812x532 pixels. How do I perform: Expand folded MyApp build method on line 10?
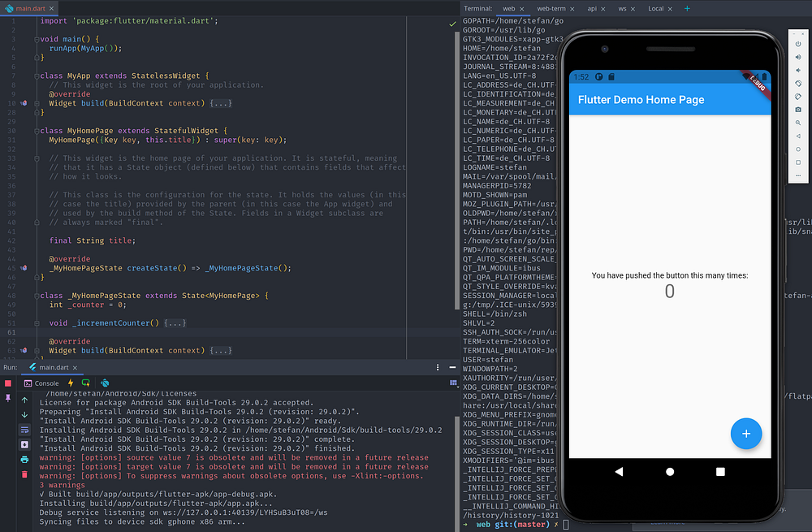click(x=221, y=104)
